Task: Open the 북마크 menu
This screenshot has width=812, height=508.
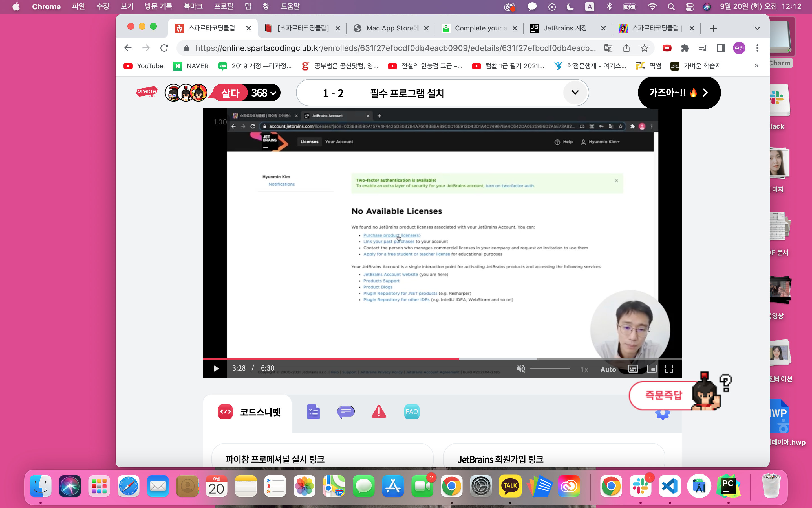Action: (193, 6)
